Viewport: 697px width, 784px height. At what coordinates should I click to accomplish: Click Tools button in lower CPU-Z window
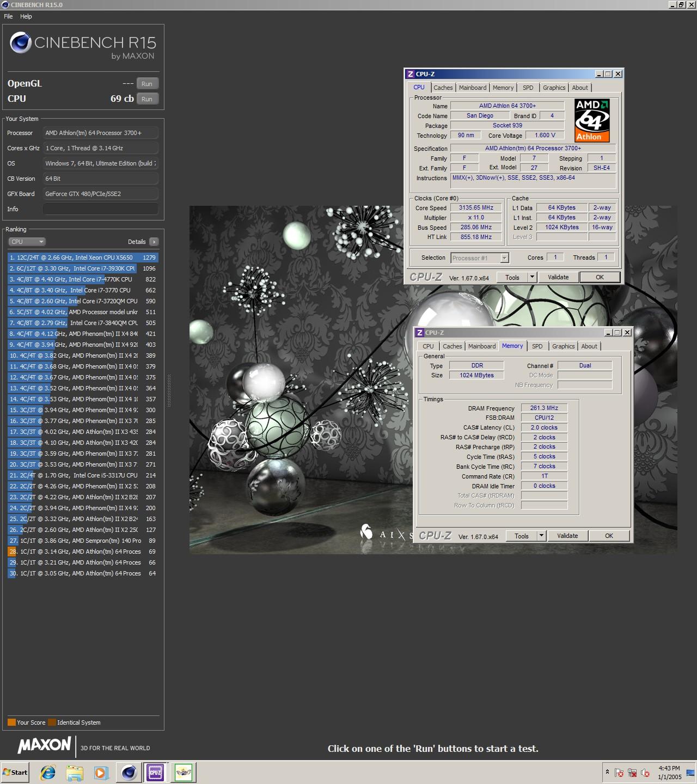pyautogui.click(x=522, y=536)
